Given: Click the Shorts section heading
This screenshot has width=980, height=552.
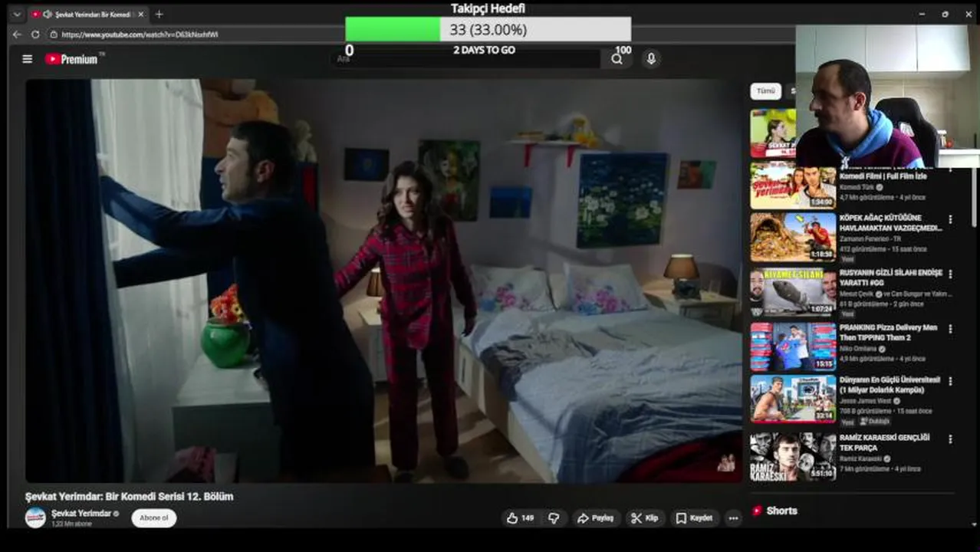Looking at the screenshot, I should (781, 511).
